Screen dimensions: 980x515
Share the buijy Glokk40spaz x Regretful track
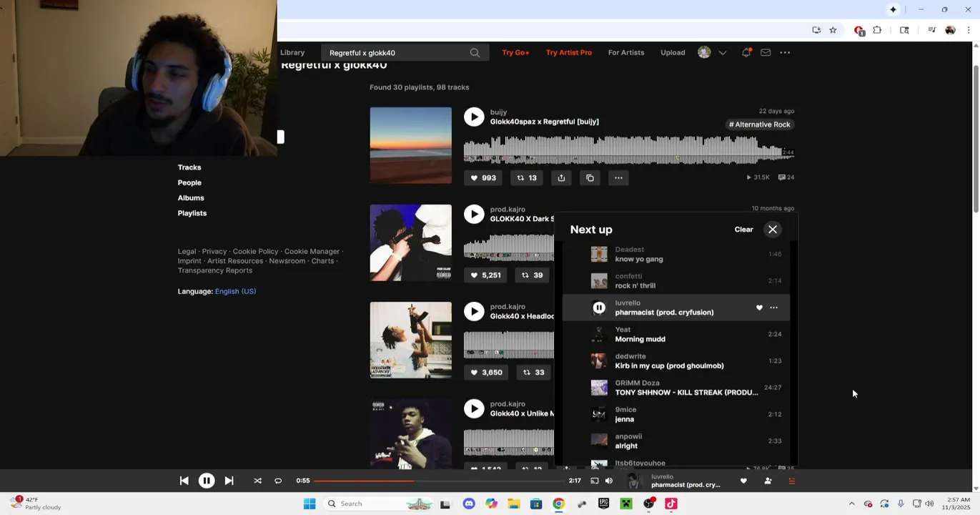(x=561, y=178)
